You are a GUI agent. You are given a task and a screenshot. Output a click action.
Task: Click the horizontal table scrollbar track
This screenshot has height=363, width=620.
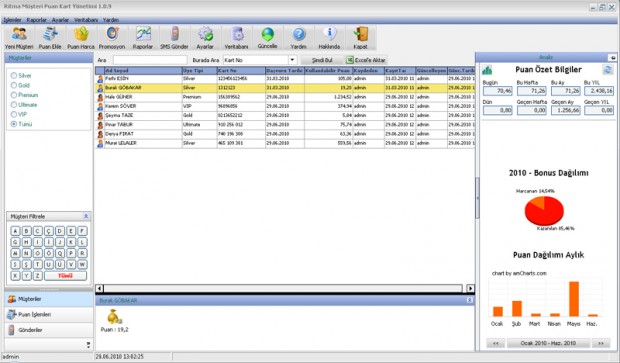(283, 289)
